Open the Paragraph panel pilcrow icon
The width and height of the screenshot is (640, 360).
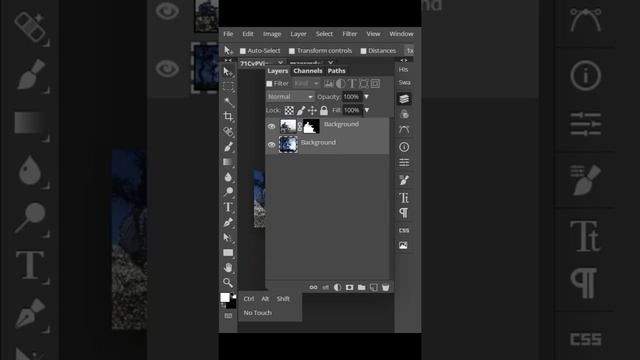click(x=404, y=213)
